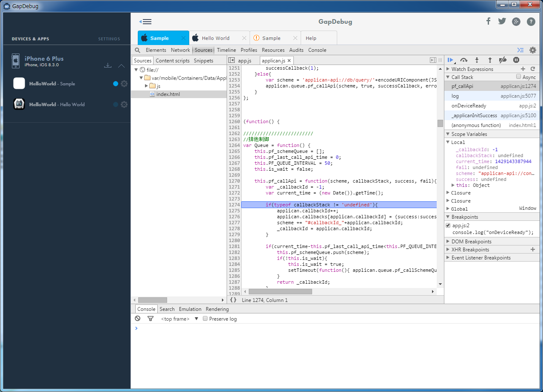The width and height of the screenshot is (543, 392).
Task: Click the Step into function icon
Action: tap(477, 60)
